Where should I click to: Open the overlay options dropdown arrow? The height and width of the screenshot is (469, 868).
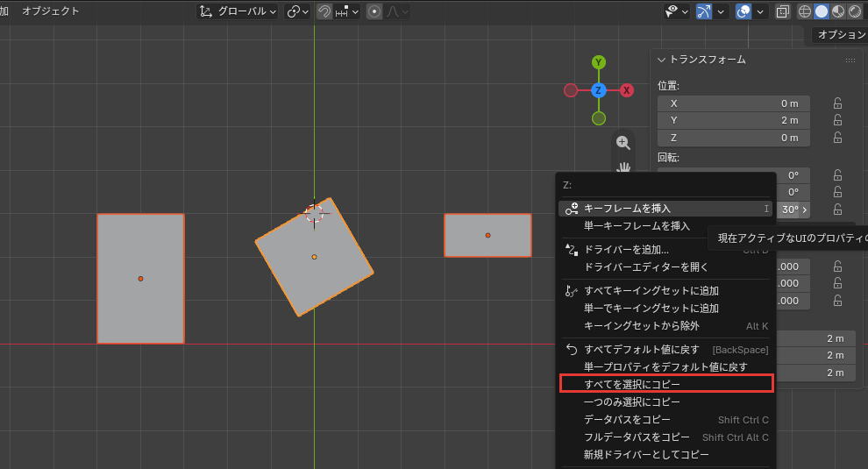pos(760,11)
